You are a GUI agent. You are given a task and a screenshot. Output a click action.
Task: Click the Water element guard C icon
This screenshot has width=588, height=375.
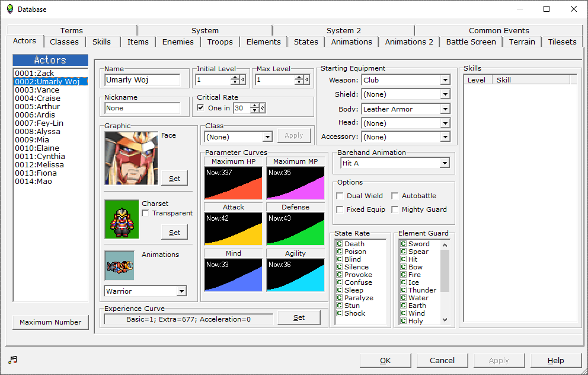[404, 298]
